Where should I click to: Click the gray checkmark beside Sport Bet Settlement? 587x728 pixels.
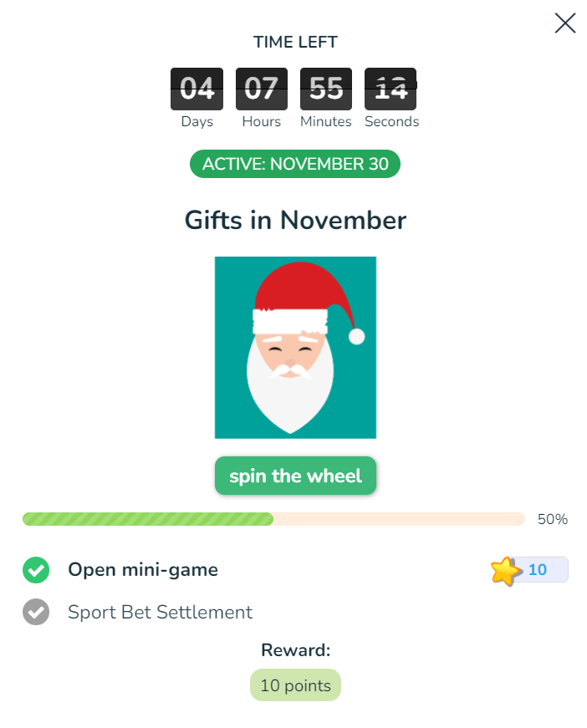pos(36,612)
